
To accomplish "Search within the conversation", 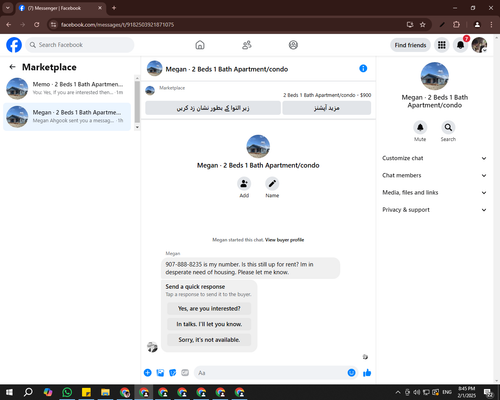I will (448, 127).
